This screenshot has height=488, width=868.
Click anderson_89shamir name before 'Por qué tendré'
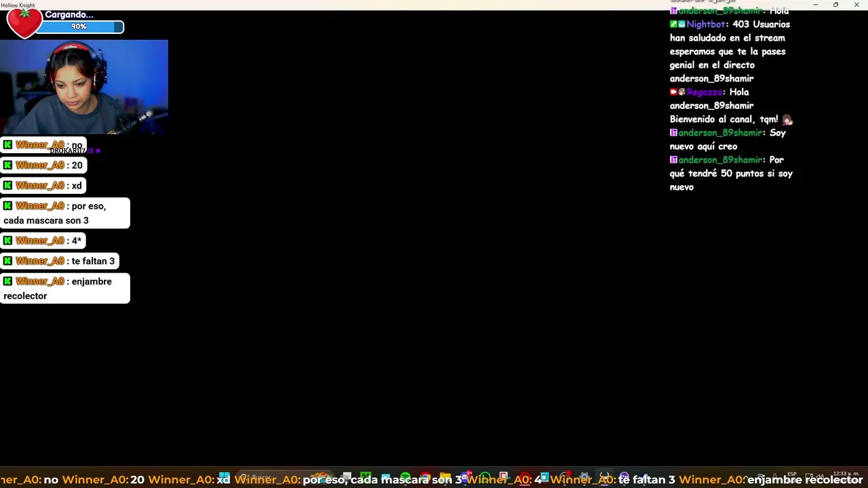[x=720, y=160]
